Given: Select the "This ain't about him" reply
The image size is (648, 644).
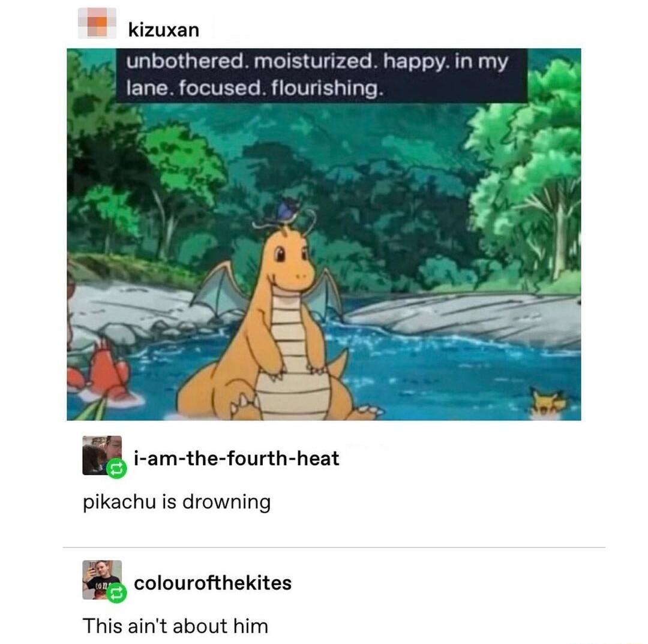Looking at the screenshot, I should (175, 626).
